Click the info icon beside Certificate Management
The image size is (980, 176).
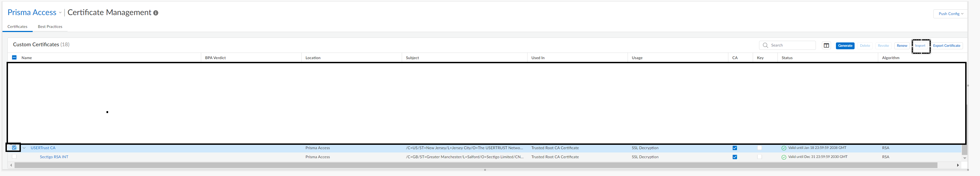click(x=156, y=13)
